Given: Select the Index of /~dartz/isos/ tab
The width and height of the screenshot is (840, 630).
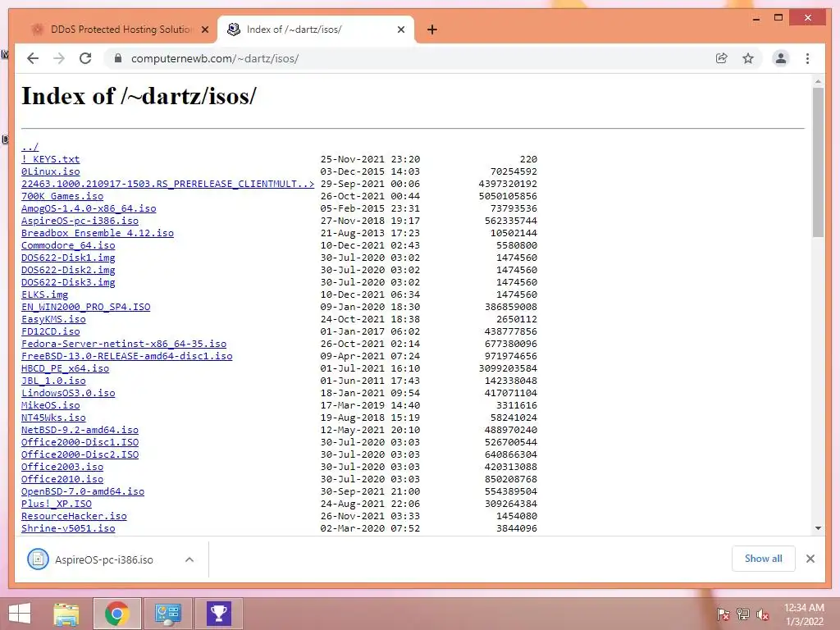Looking at the screenshot, I should coord(316,30).
